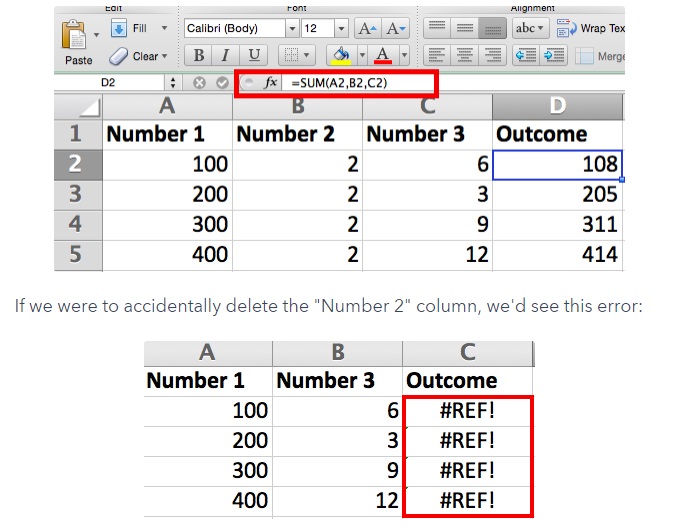Viewport: 693px width, 527px height.
Task: Select the pressed align bottom icon
Action: [493, 28]
